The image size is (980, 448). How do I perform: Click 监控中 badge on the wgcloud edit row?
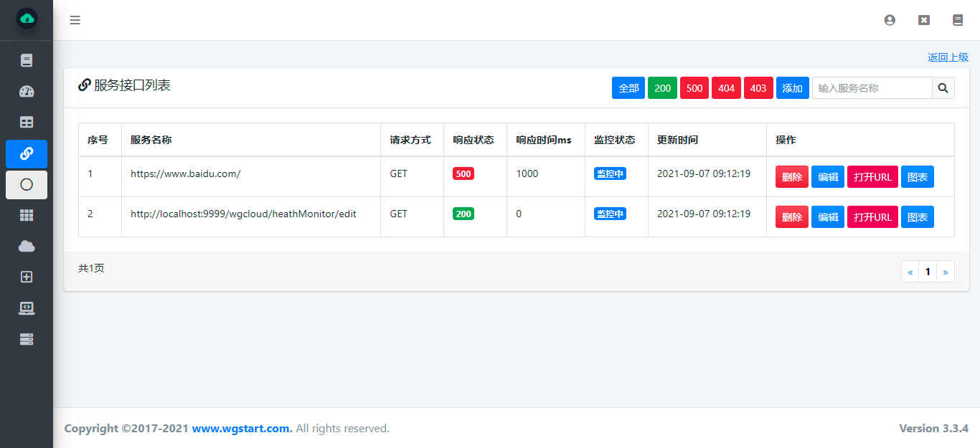click(x=610, y=213)
